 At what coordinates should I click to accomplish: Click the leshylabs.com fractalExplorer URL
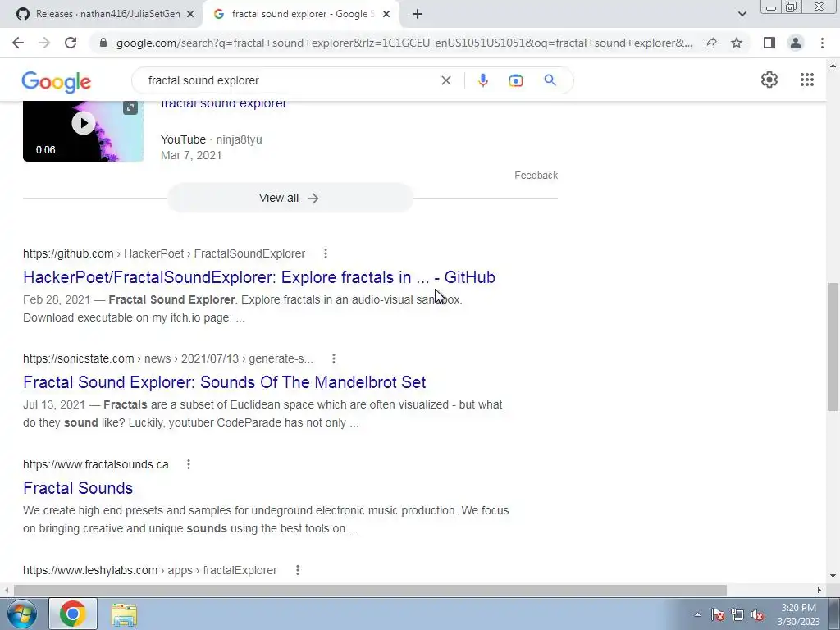[x=150, y=570]
